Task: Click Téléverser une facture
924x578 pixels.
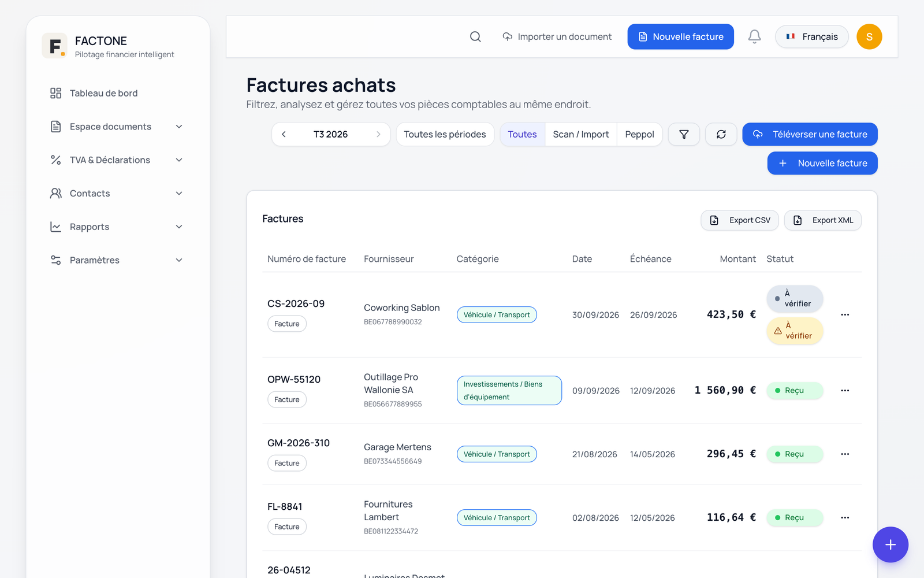Action: click(x=810, y=134)
